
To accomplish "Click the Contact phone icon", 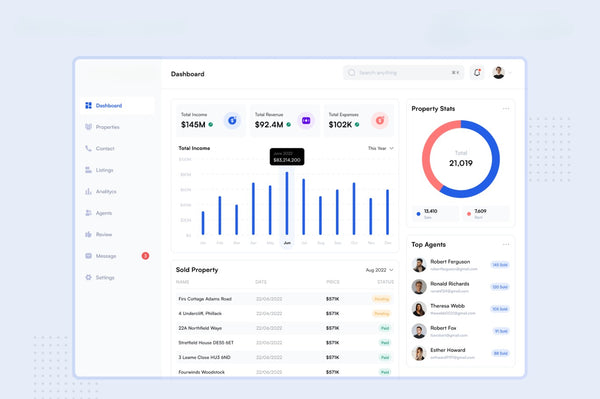I will click(88, 148).
